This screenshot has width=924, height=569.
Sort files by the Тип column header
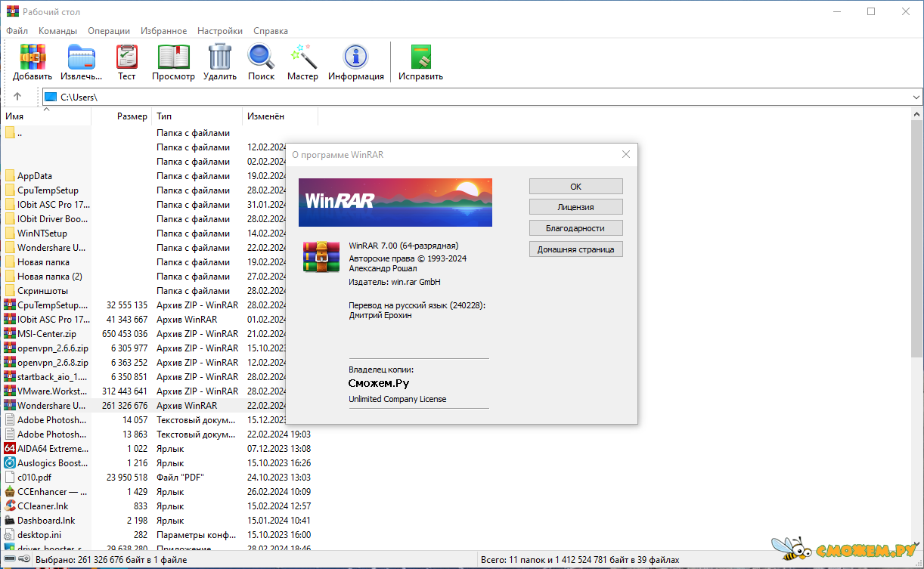click(197, 116)
